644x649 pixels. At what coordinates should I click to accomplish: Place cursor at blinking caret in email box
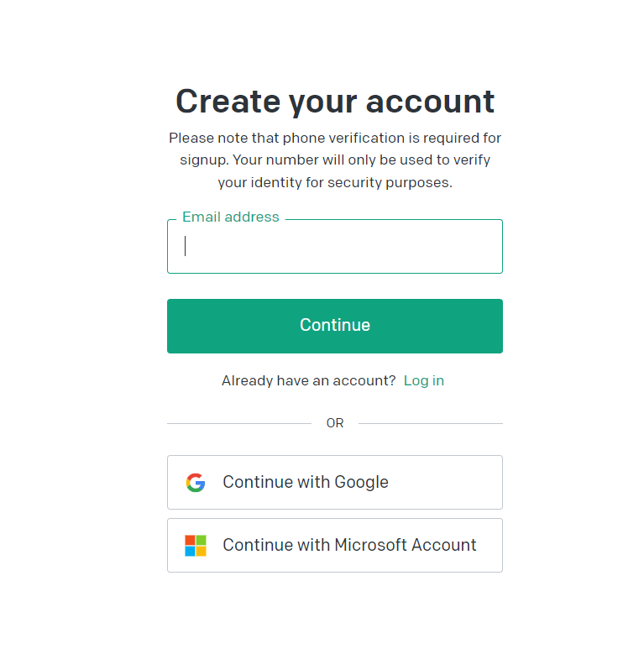pyautogui.click(x=185, y=246)
